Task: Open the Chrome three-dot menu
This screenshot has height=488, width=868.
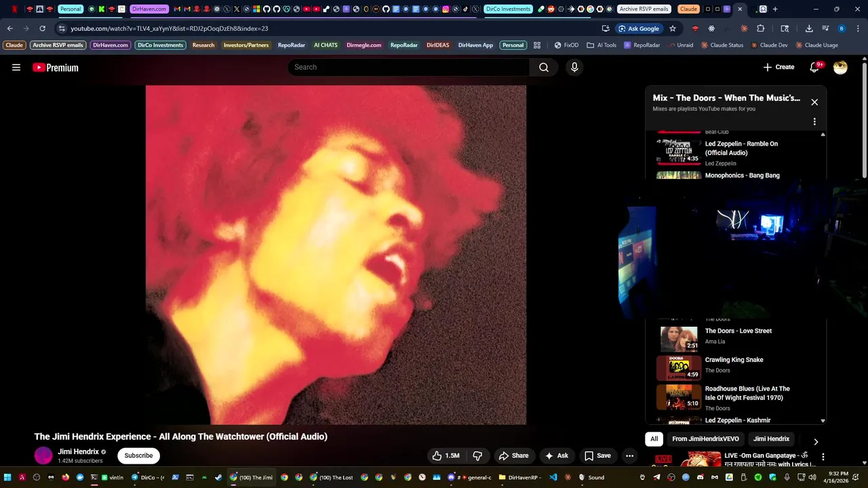Action: point(858,28)
